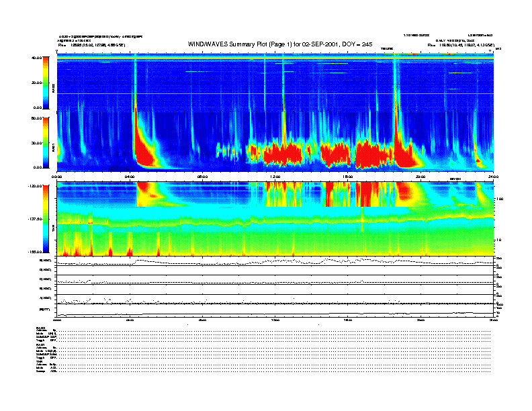The image size is (532, 411).
Task: Click the 10 label on the TNR right axis
Action: click(498, 240)
